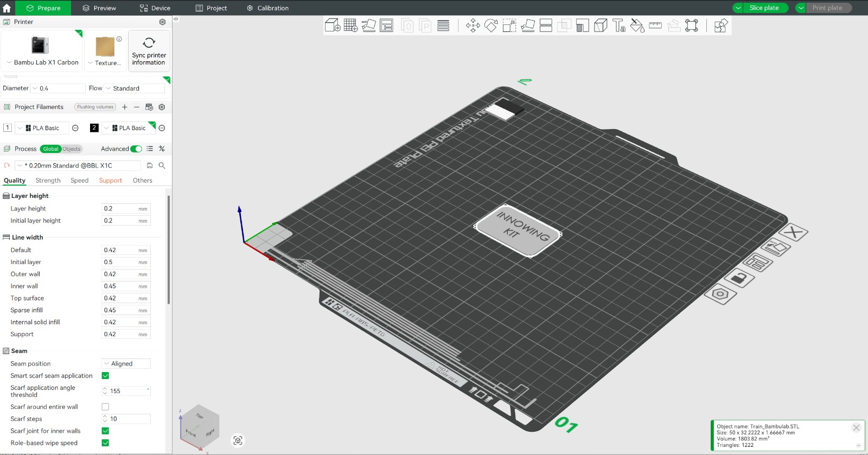Uncheck Smart scarf seam application
Screen dimensions: 868x455
click(105, 376)
